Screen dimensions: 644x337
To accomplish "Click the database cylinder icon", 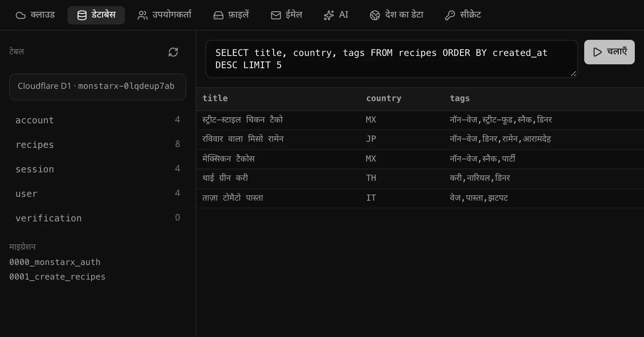I will click(82, 15).
